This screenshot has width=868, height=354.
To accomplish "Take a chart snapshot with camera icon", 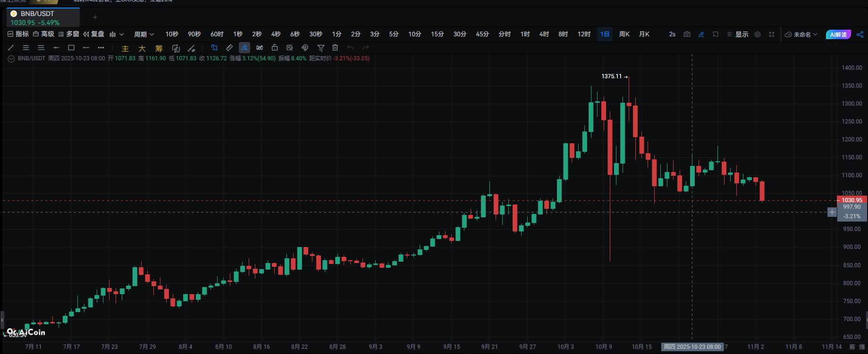I will tap(687, 34).
